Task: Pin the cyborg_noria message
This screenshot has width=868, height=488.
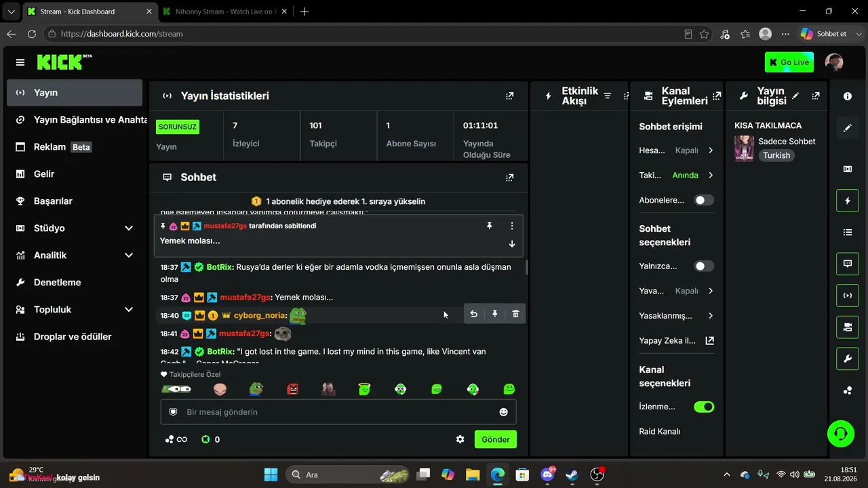Action: (495, 314)
